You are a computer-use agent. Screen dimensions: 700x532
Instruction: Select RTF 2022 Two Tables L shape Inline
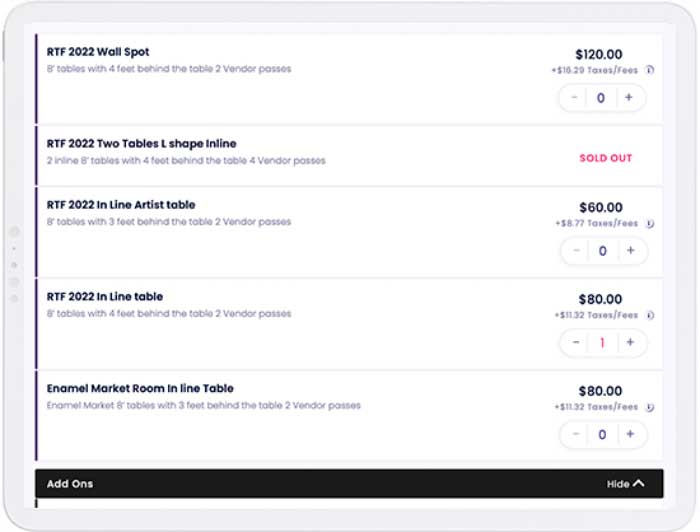click(142, 144)
